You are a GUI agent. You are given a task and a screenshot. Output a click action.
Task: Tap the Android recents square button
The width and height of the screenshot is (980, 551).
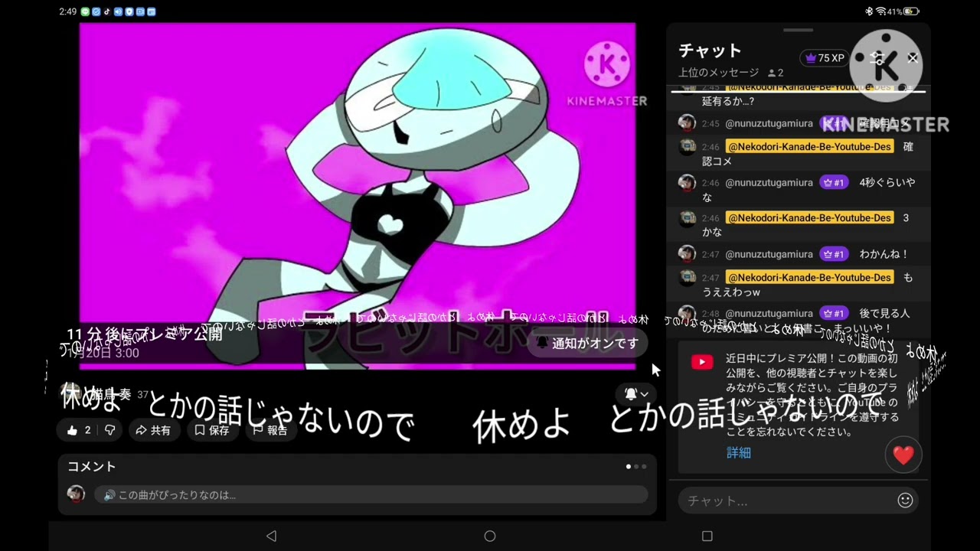click(x=707, y=536)
